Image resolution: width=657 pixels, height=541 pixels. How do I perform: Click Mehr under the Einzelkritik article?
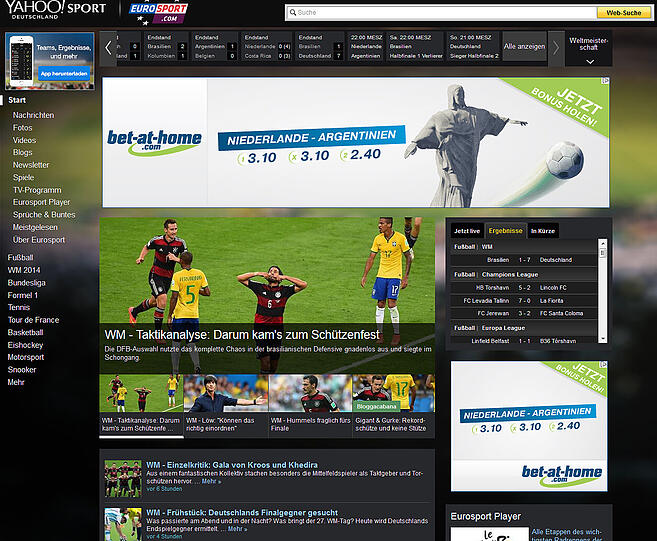(211, 481)
